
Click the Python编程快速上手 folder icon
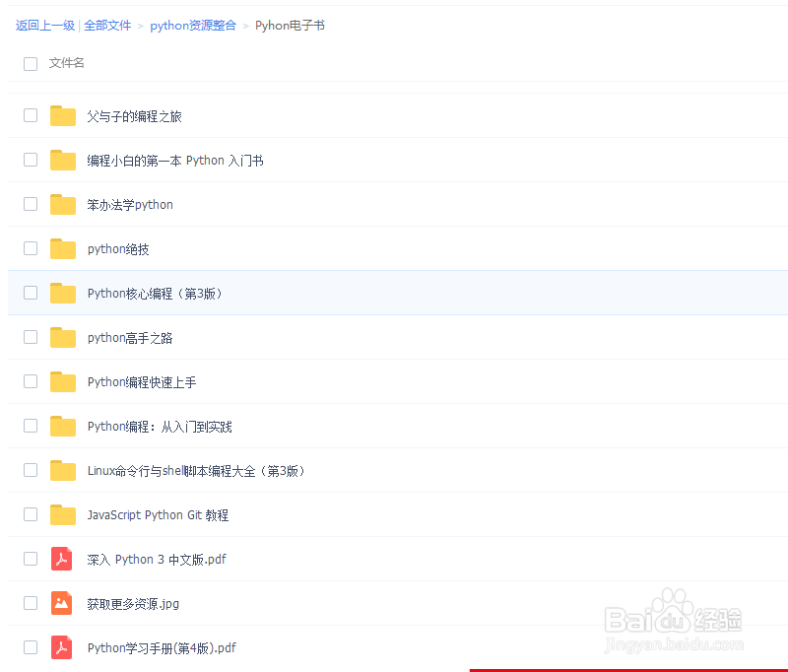tap(63, 381)
